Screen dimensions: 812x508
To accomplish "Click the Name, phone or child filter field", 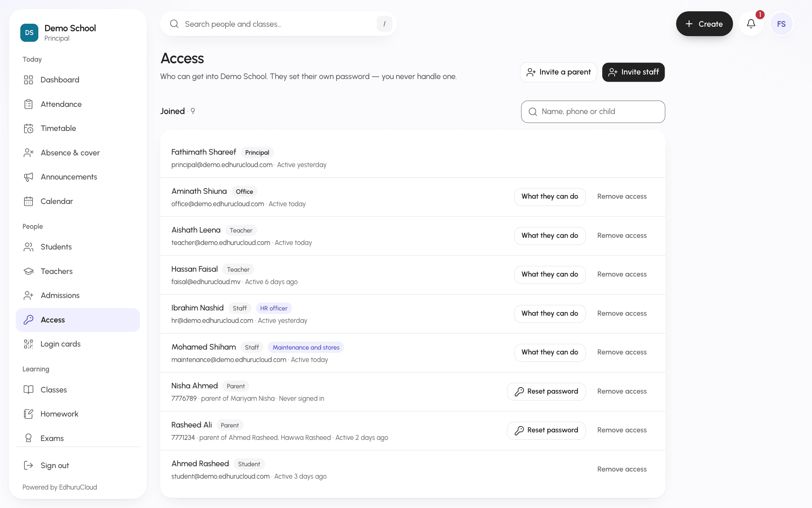I will 593,111.
